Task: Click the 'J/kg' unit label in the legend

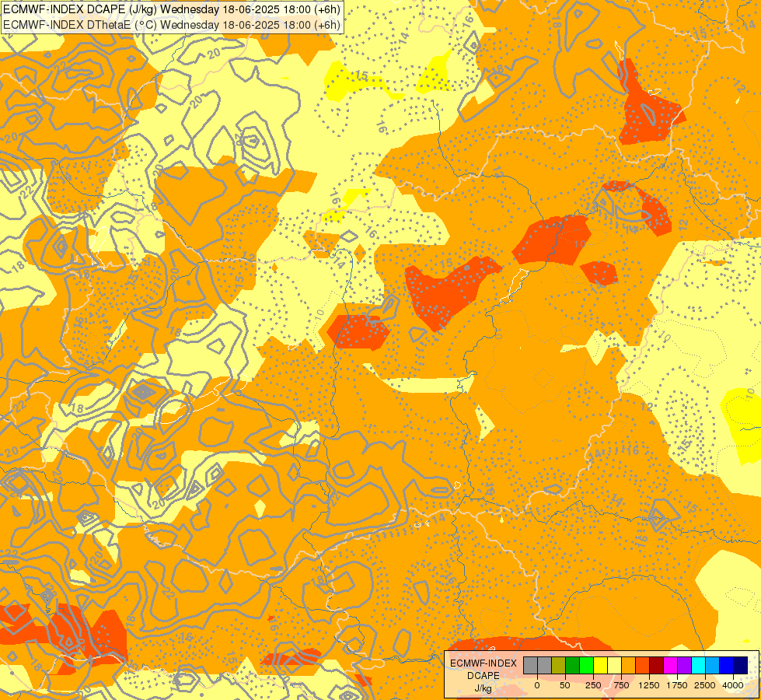Action: (483, 689)
